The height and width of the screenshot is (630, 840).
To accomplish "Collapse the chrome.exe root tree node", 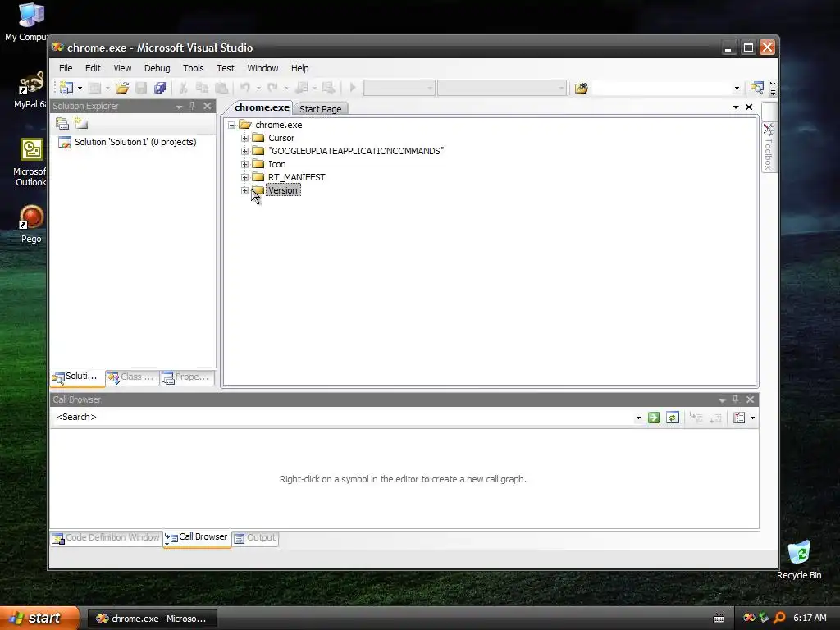I will pos(232,125).
